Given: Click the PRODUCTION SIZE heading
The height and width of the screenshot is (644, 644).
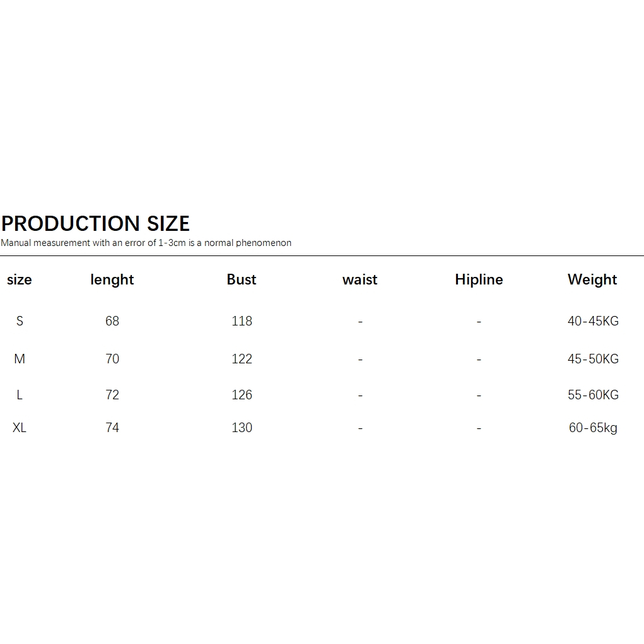Looking at the screenshot, I should pos(95,224).
